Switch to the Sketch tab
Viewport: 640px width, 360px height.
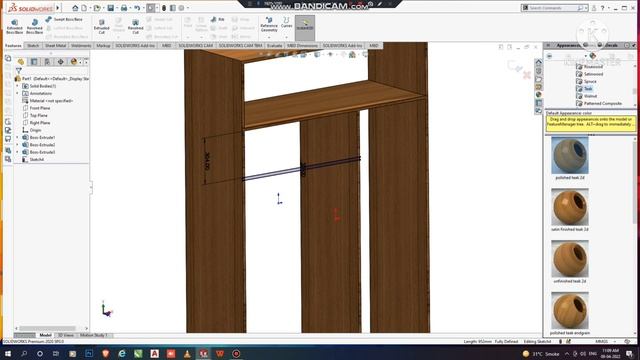point(33,46)
